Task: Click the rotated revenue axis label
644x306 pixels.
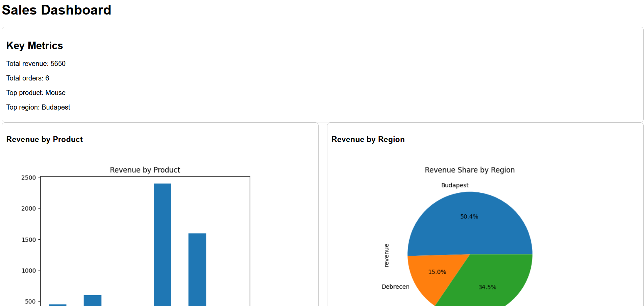Action: point(387,255)
